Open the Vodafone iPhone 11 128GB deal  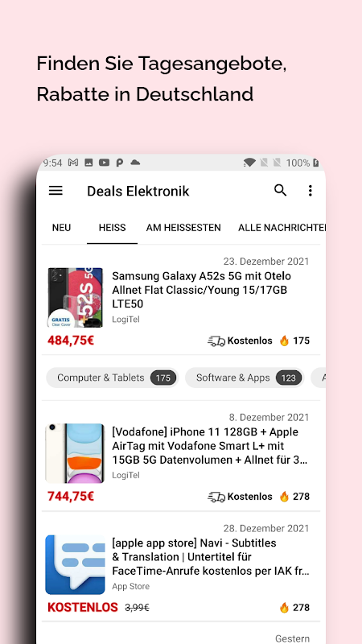(x=210, y=446)
